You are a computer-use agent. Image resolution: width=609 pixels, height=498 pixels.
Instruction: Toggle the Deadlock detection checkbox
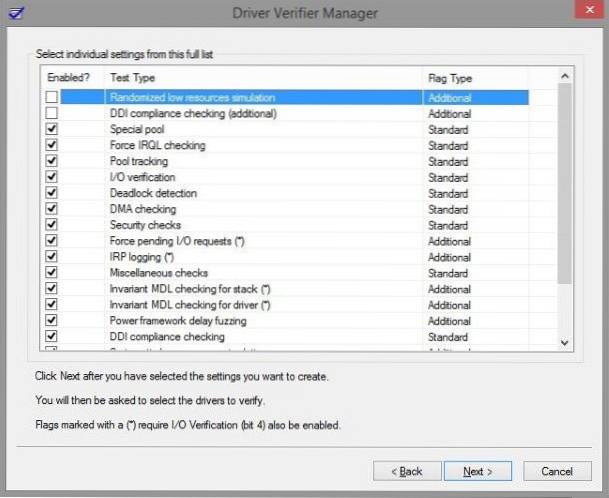click(x=51, y=193)
